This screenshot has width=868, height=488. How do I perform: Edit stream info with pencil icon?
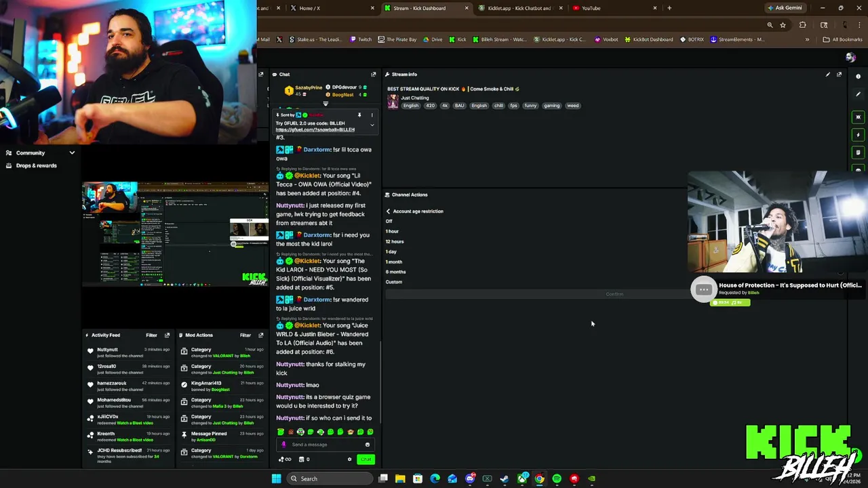[827, 75]
